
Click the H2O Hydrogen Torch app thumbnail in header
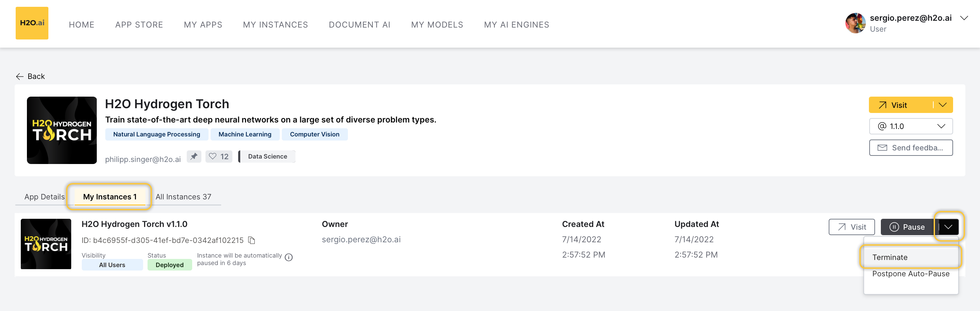click(62, 130)
